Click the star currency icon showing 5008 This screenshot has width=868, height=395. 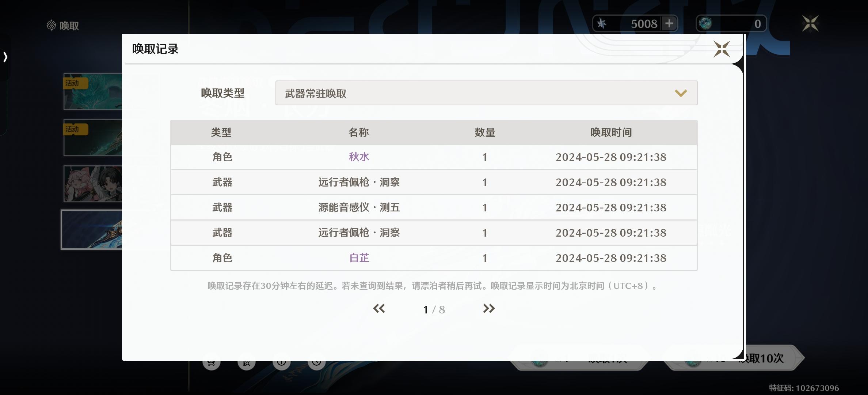[602, 24]
